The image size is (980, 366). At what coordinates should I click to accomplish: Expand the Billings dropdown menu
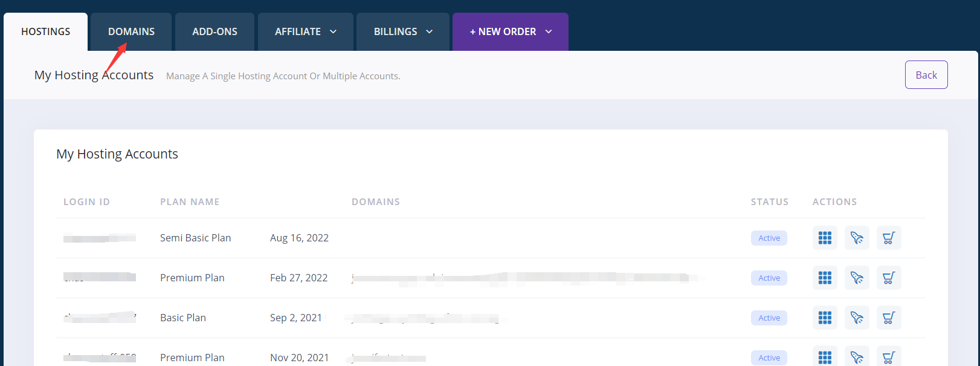pyautogui.click(x=403, y=31)
